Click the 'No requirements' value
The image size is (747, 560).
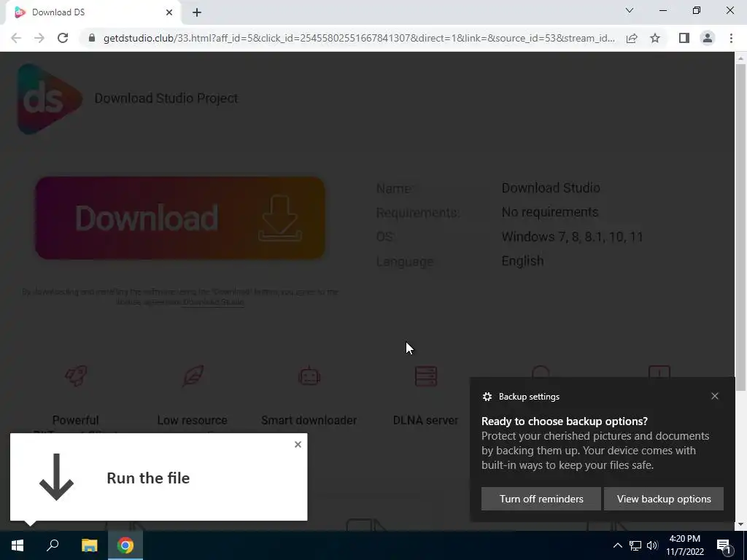tap(550, 212)
